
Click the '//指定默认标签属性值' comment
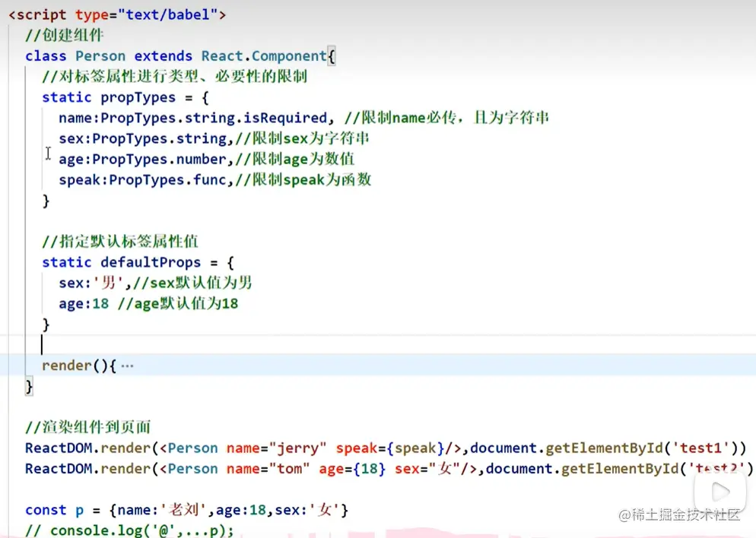pos(120,242)
